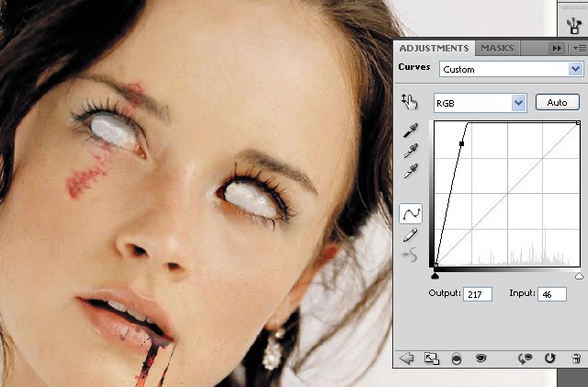Viewport: 588px width, 387px height.
Task: Switch panel to expanded view icon
Action: point(432,359)
